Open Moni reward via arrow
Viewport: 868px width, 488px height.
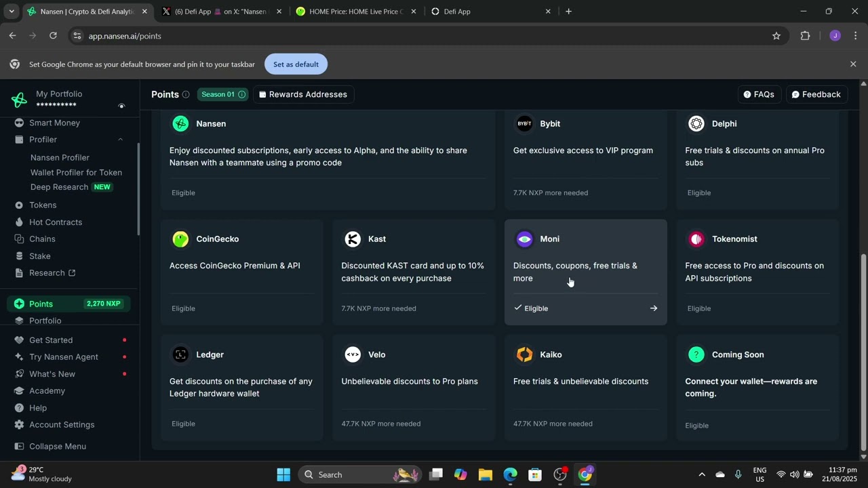[x=654, y=308]
